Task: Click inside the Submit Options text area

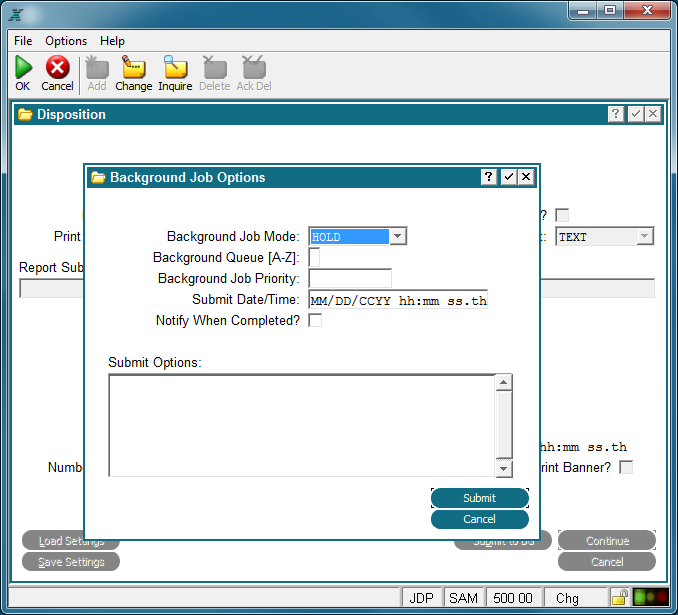Action: coord(302,426)
